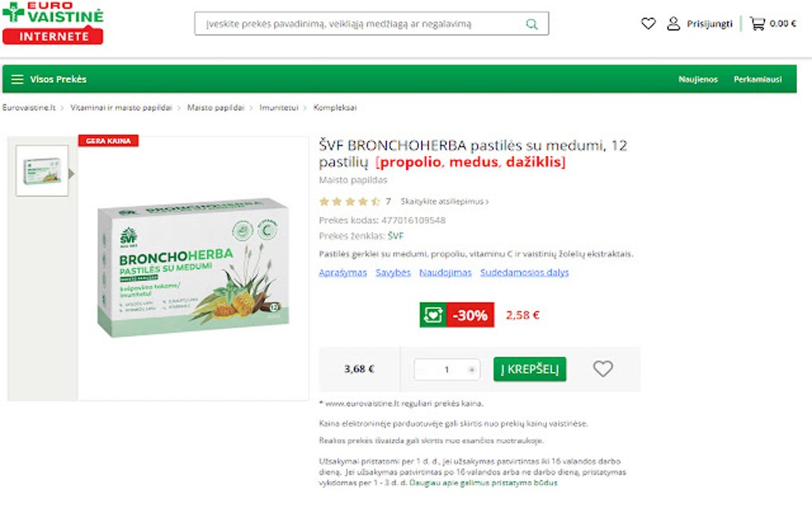Click the Eurovaistinė logo
The width and height of the screenshot is (812, 508).
(53, 23)
